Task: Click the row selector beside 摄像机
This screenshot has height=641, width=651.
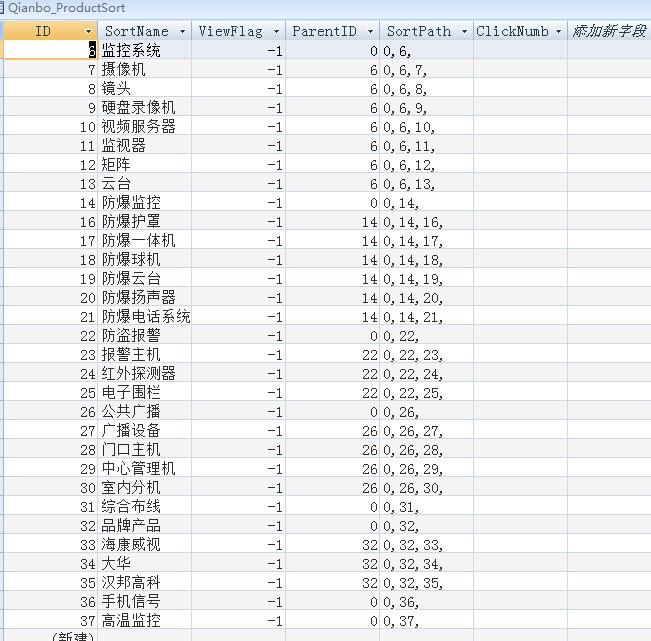Action: [2, 70]
